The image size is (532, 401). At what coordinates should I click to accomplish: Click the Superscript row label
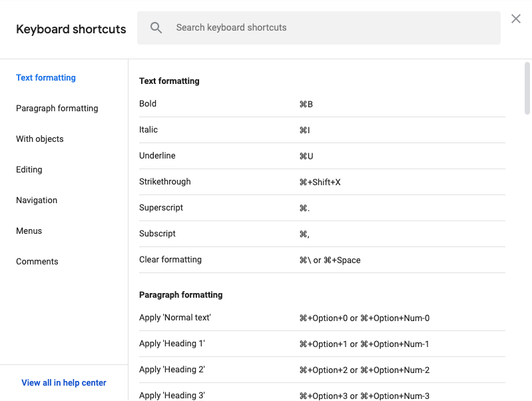161,208
